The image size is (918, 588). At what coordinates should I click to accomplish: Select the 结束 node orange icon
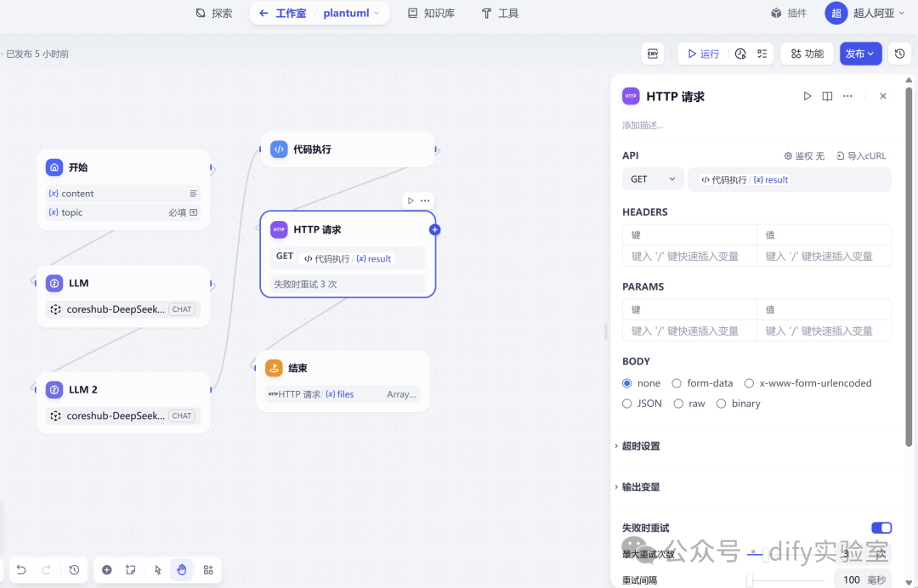pos(274,368)
